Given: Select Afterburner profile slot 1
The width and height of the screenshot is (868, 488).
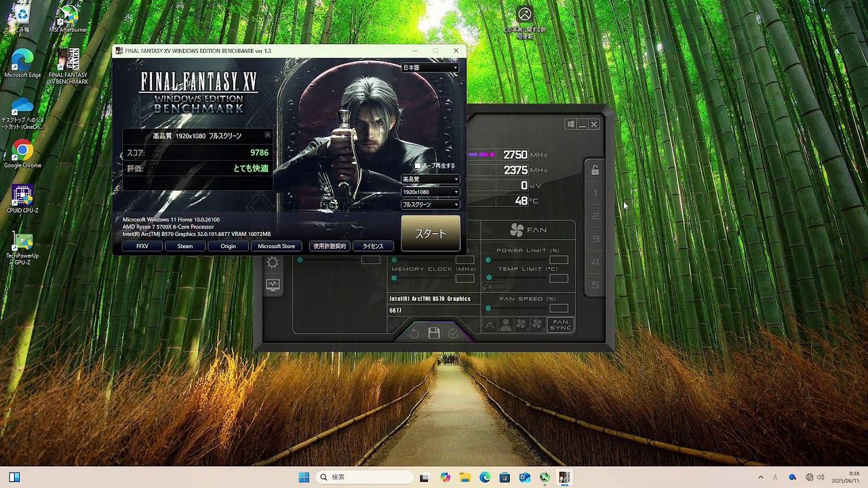Looking at the screenshot, I should coord(596,193).
